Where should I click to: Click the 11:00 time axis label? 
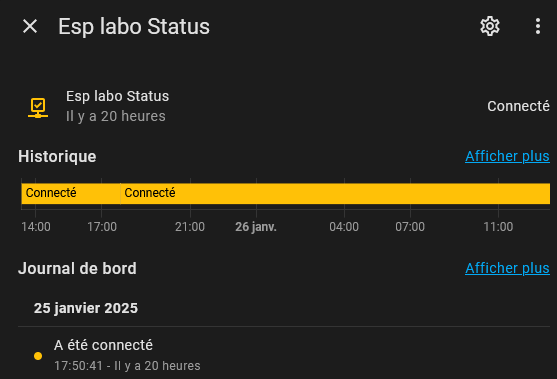coord(498,227)
